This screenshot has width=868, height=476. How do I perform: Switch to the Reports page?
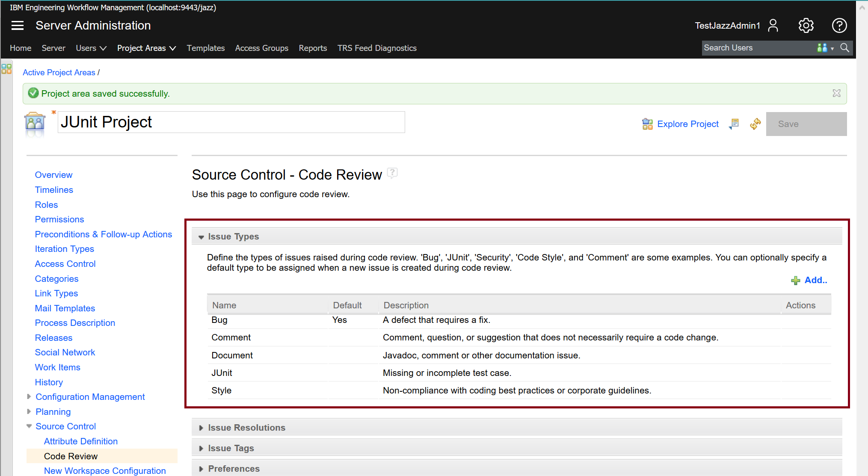click(x=313, y=48)
